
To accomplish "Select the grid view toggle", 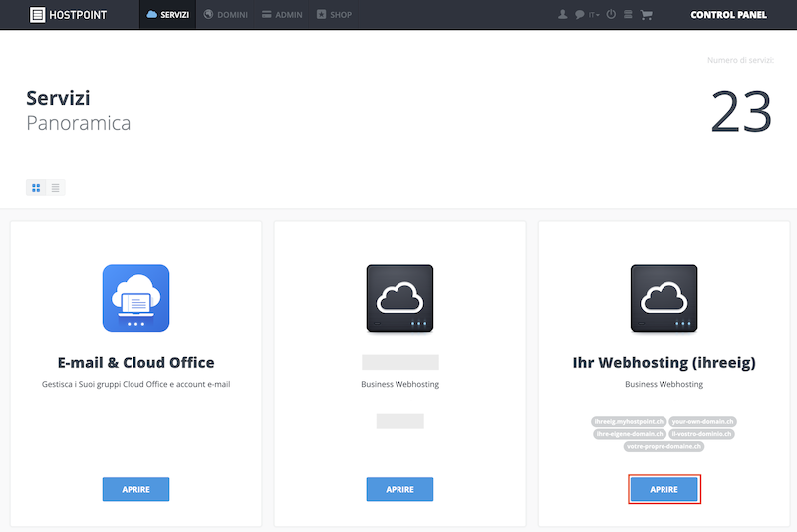I will pos(36,188).
